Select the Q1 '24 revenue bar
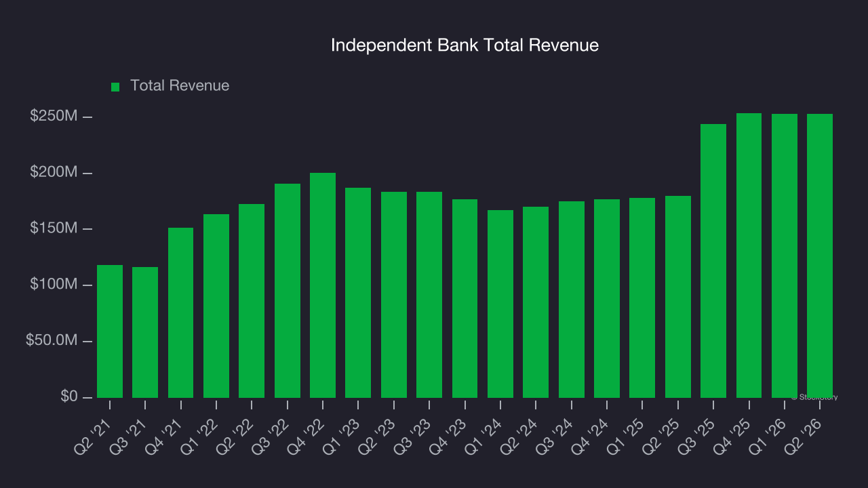The image size is (868, 488). (500, 304)
